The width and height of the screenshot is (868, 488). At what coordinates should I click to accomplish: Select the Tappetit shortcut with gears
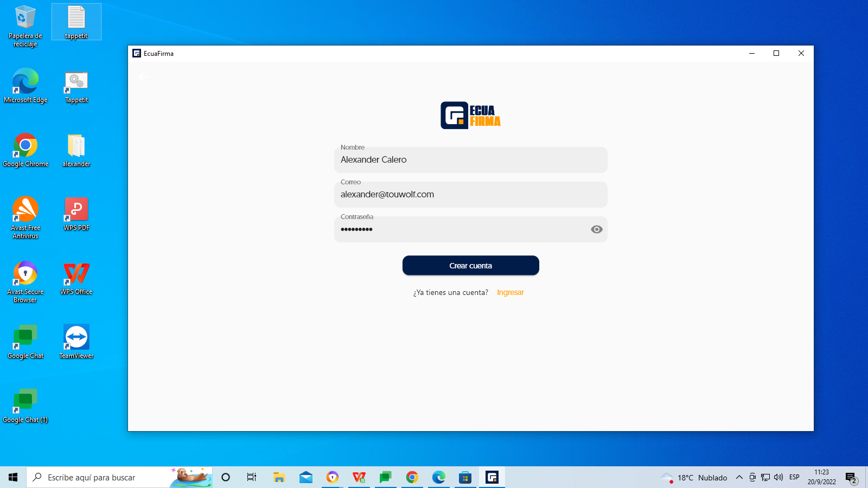(76, 87)
